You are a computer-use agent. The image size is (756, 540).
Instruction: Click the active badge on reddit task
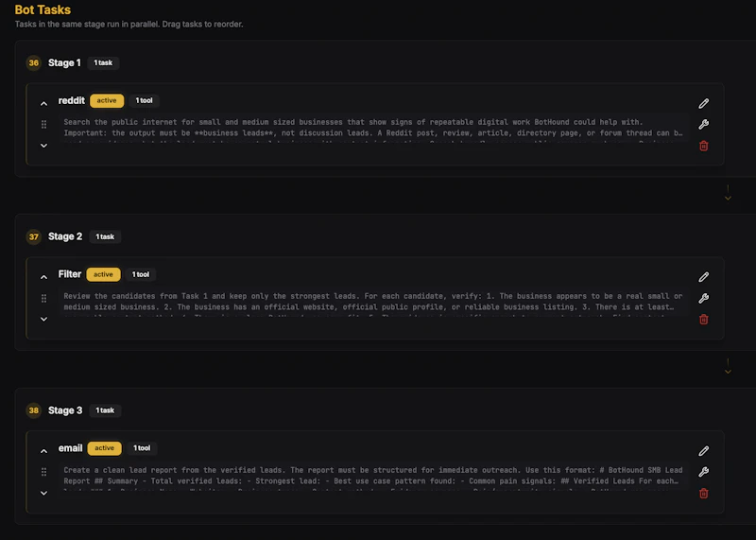107,100
